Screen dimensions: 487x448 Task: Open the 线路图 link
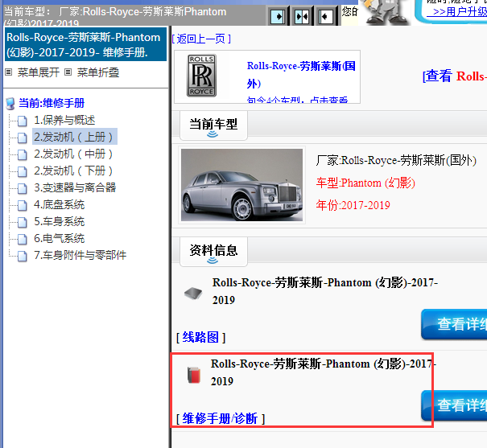[x=200, y=337]
